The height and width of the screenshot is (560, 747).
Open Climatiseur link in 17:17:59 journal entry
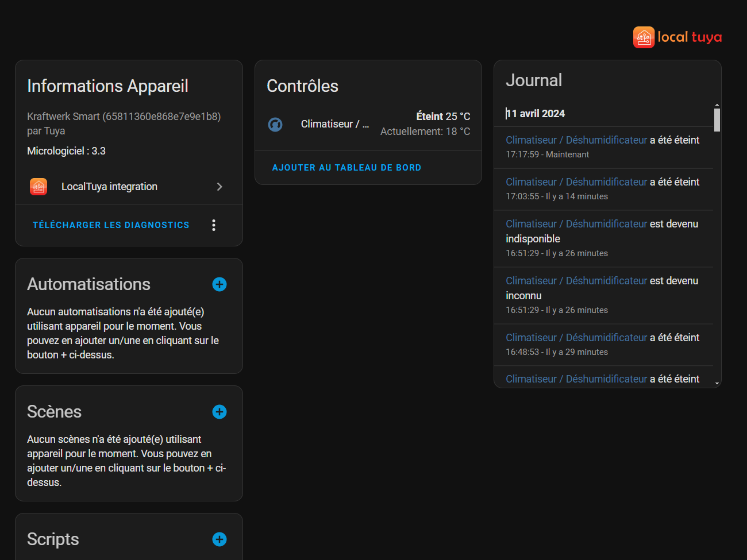pos(576,140)
